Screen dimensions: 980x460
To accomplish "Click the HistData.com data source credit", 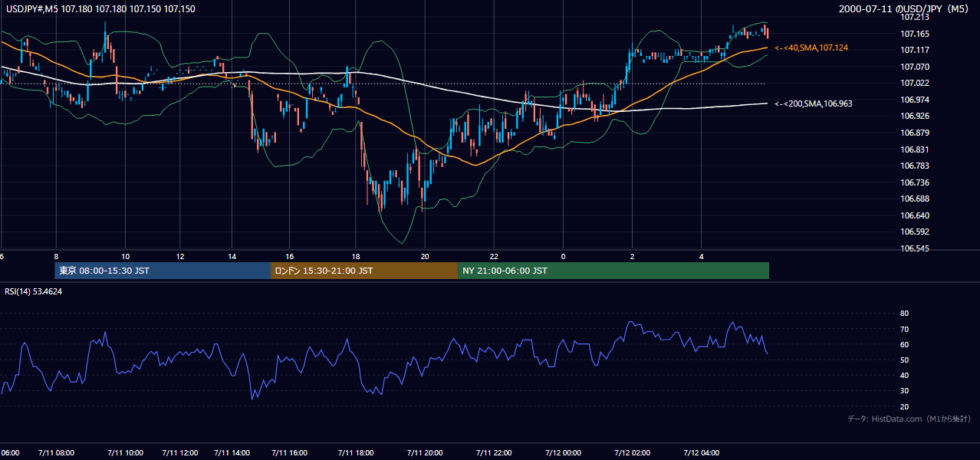I will click(x=909, y=419).
